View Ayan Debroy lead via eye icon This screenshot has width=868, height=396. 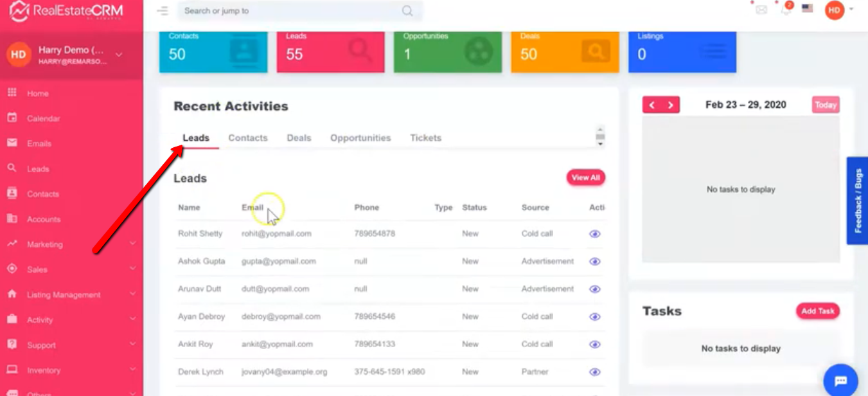595,317
